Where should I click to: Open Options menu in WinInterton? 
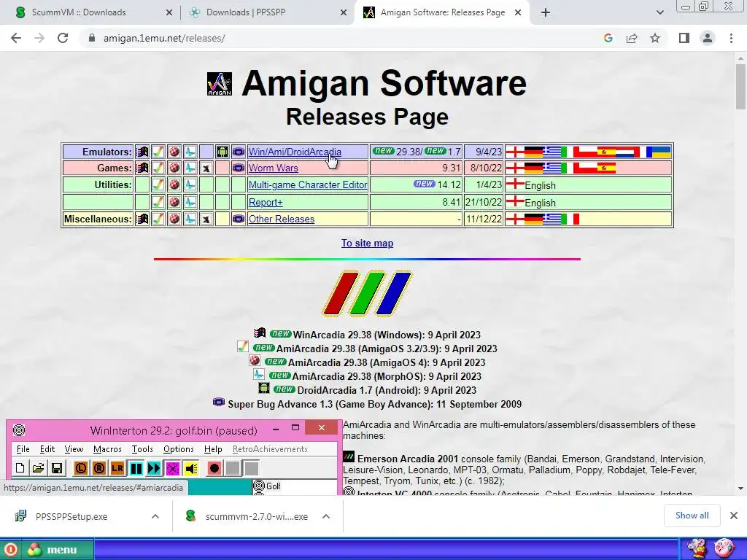coord(178,449)
